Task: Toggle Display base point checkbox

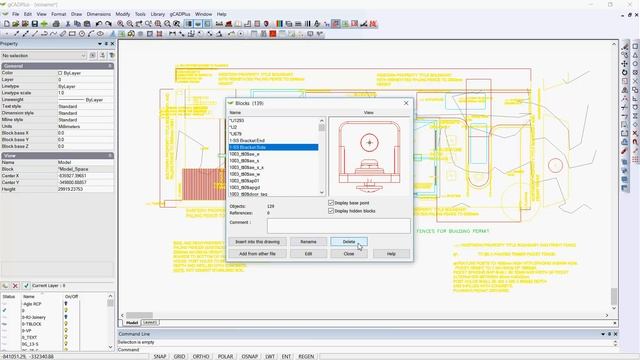Action: (x=331, y=203)
